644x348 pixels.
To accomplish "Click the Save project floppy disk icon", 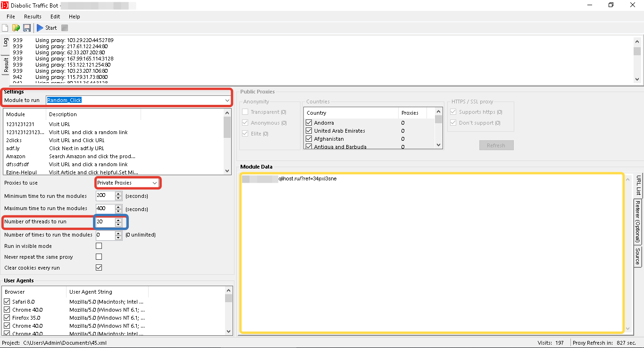I will click(x=27, y=28).
